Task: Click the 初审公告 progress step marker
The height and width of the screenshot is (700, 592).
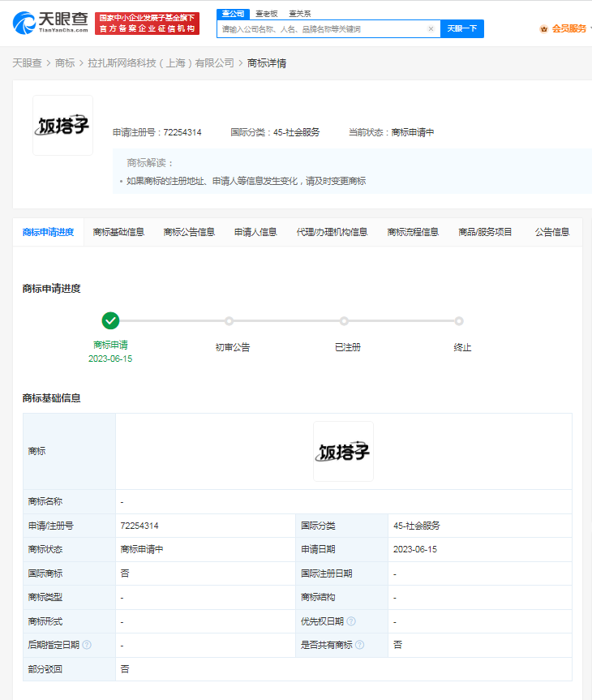Action: (229, 321)
